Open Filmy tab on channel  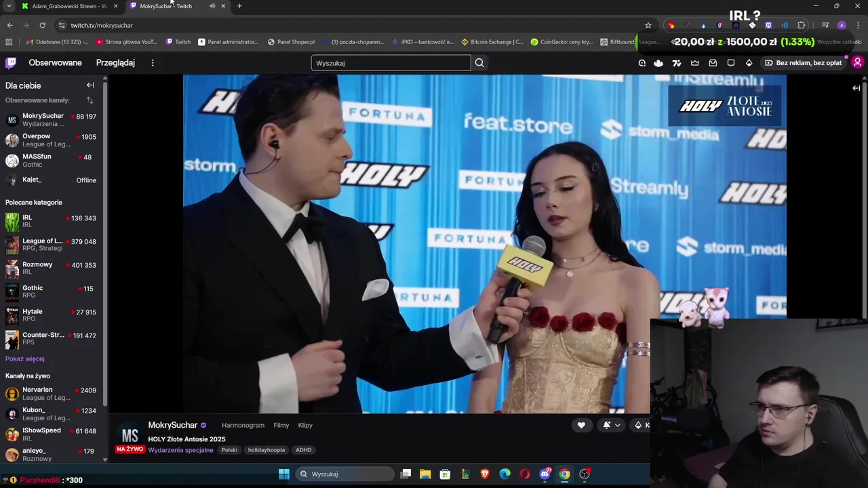(281, 425)
